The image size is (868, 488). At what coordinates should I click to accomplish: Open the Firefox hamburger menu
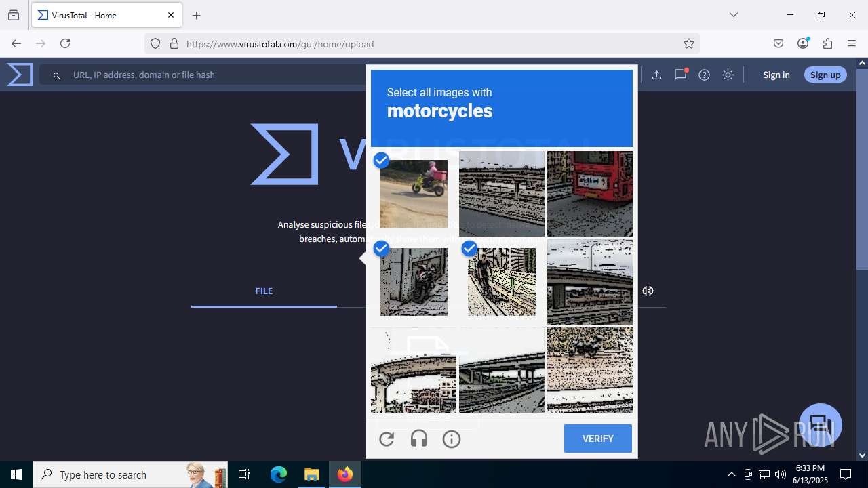(x=852, y=43)
